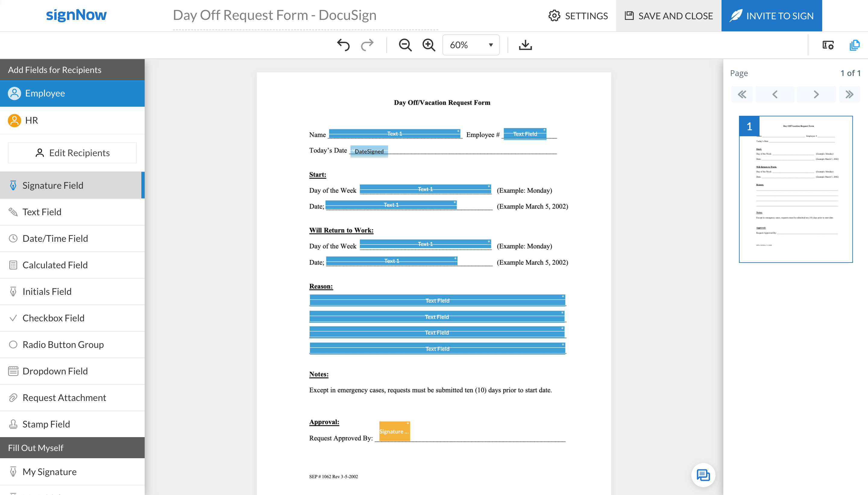Select the Dropdown Field option

(55, 371)
